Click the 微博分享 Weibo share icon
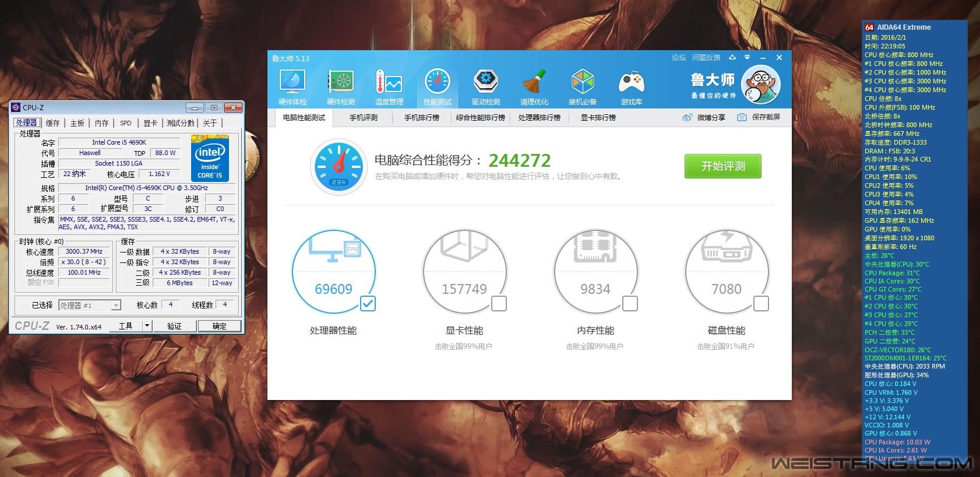The height and width of the screenshot is (477, 980). [688, 117]
